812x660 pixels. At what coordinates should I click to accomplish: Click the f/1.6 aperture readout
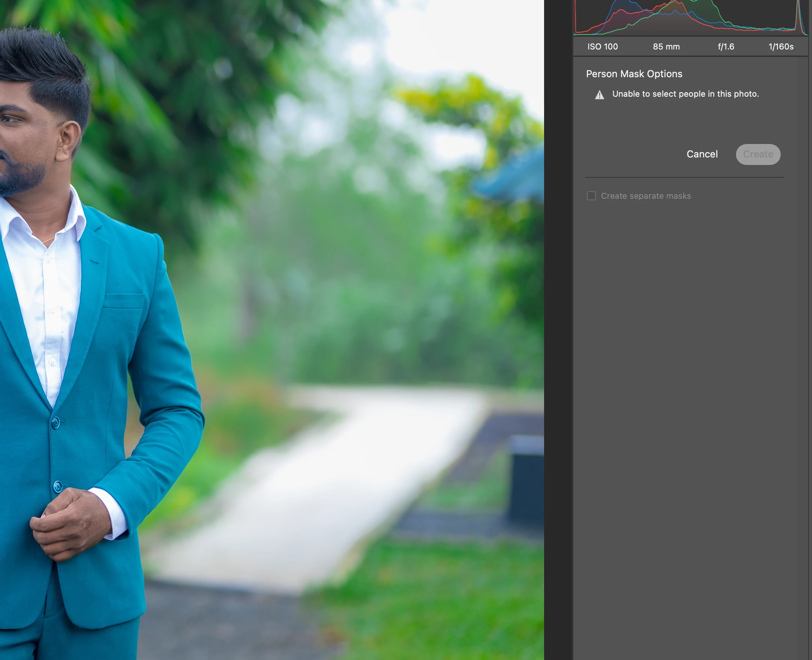(x=726, y=47)
